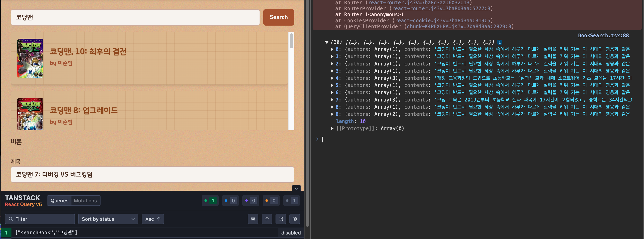Toggle the orange stale queries status filter
The image size is (644, 239).
(x=271, y=201)
